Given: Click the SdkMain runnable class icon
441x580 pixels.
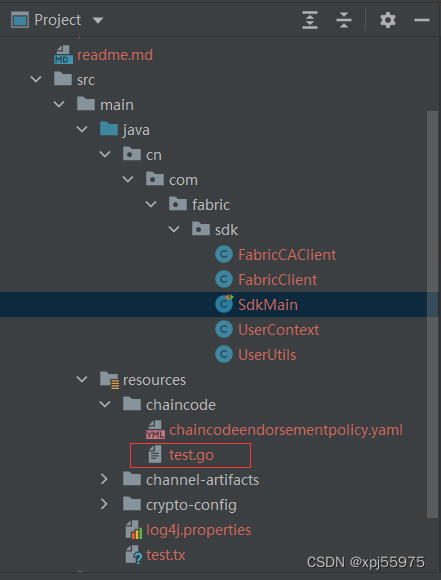Looking at the screenshot, I should 224,304.
